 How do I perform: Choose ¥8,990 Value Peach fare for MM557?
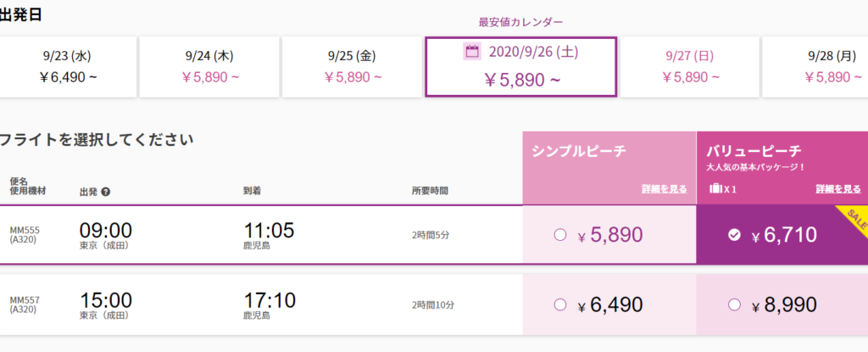click(734, 305)
